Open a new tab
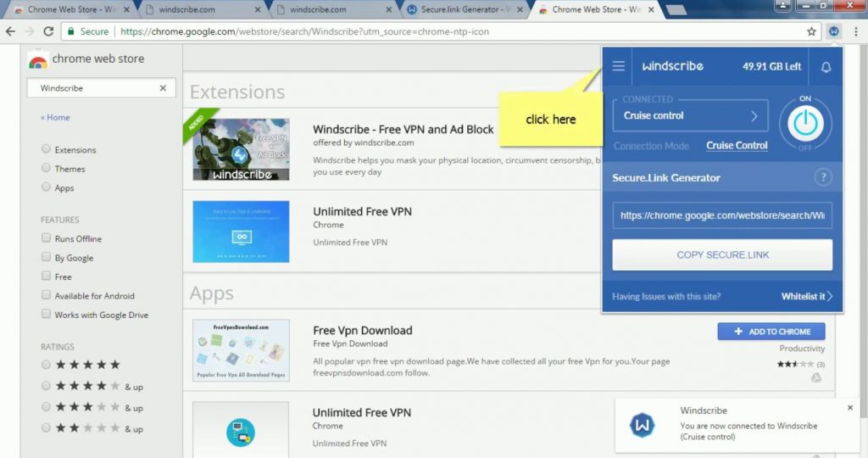868x458 pixels. click(x=676, y=9)
